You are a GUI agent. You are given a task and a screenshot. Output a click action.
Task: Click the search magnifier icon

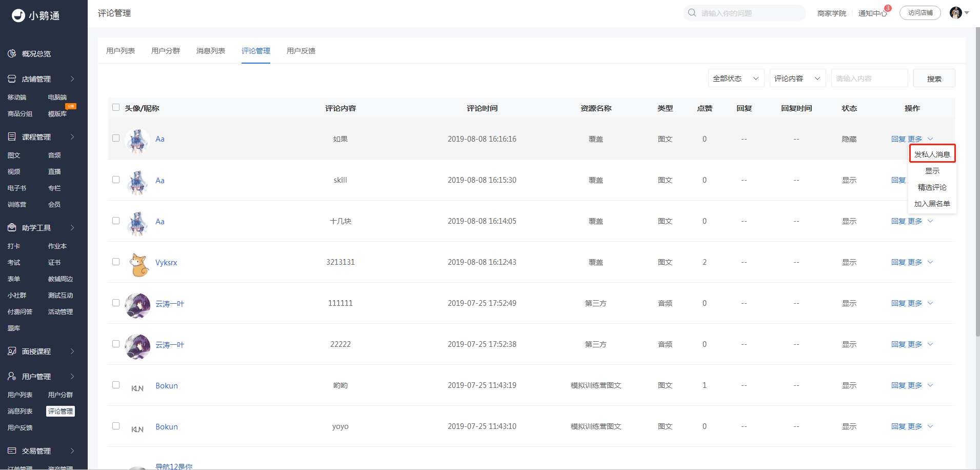692,13
